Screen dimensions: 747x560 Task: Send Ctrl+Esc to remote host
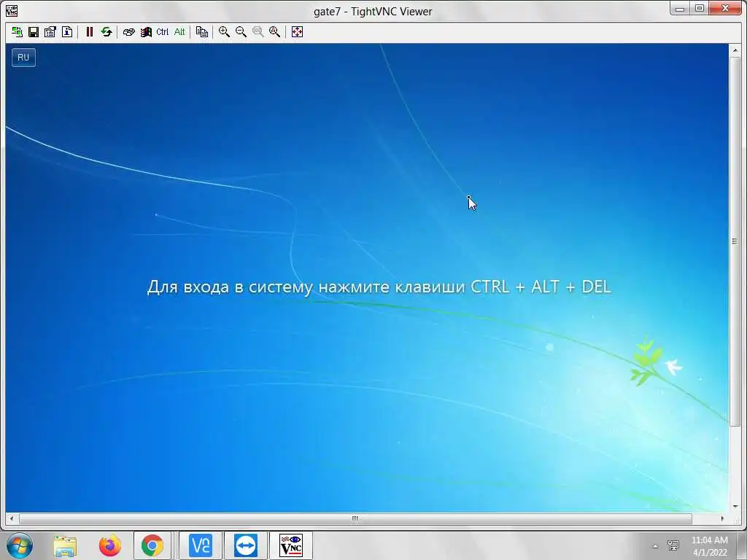pos(146,32)
